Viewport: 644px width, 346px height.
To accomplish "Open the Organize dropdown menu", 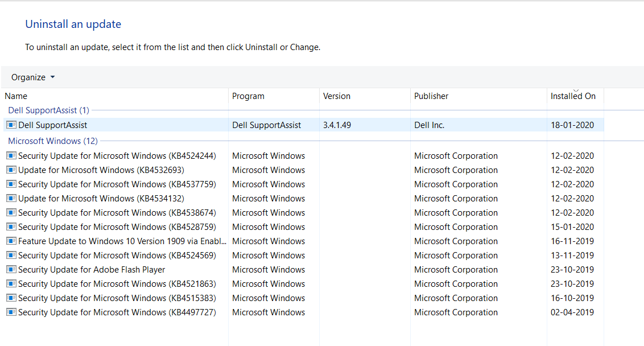I will coord(33,77).
